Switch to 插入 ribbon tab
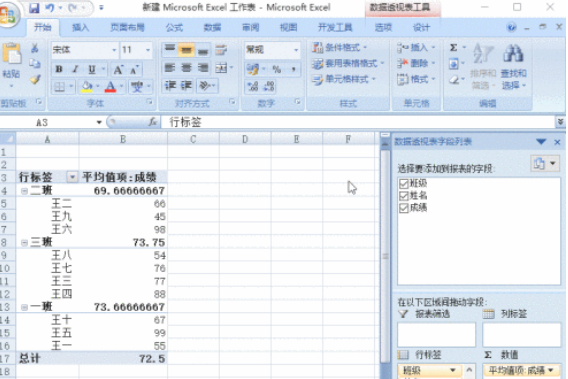 80,28
